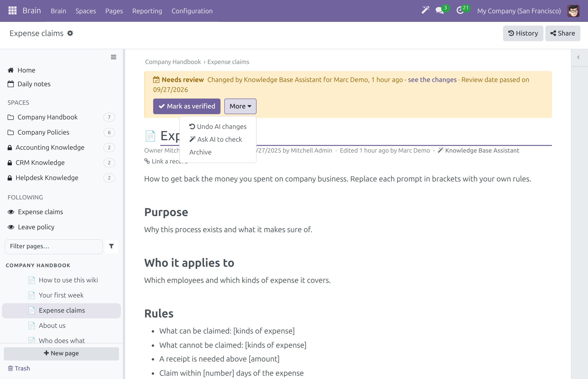The width and height of the screenshot is (588, 379).
Task: Click into the Filter pages input
Action: [x=54, y=246]
